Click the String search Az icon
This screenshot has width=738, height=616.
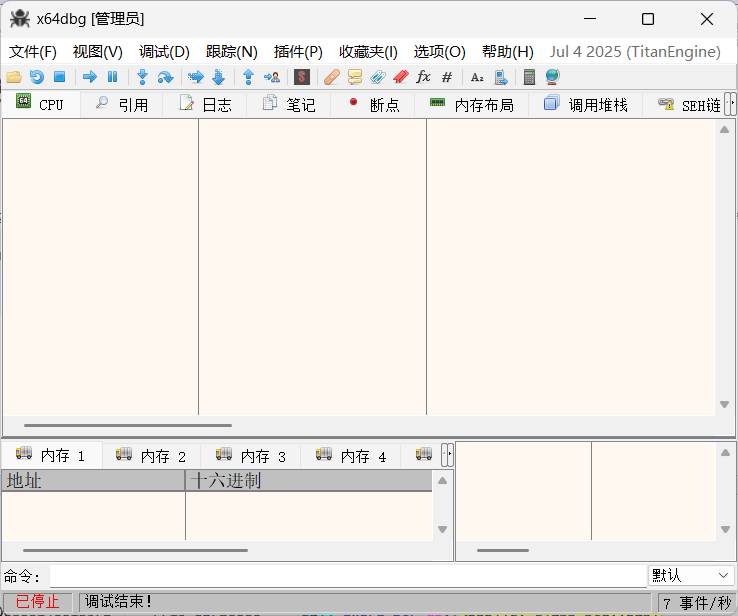point(477,77)
